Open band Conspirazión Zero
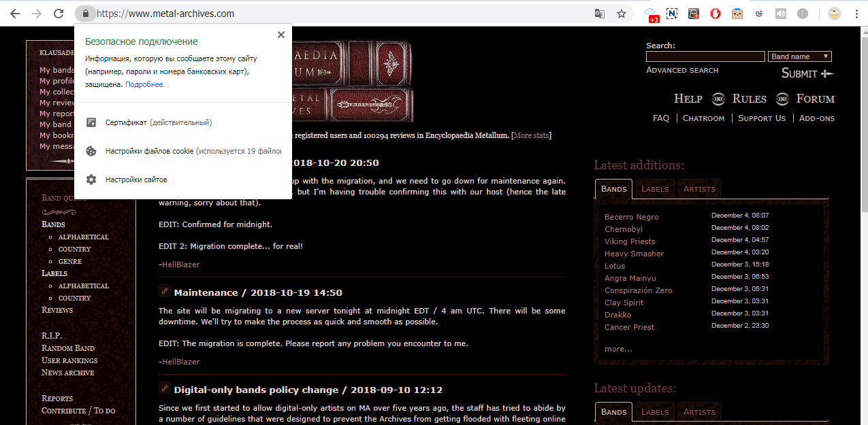This screenshot has width=868, height=425. 639,290
